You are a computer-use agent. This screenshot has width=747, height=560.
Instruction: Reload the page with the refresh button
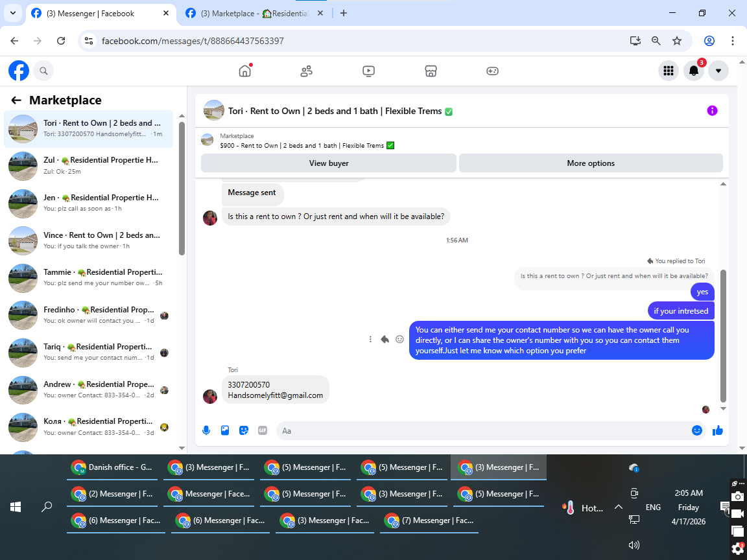click(x=61, y=41)
